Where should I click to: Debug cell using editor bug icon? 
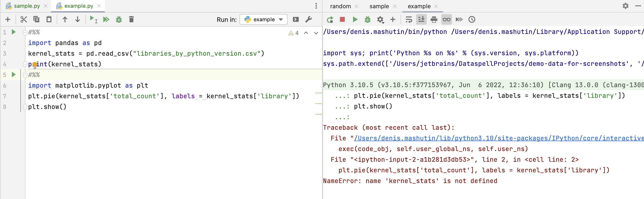(119, 19)
